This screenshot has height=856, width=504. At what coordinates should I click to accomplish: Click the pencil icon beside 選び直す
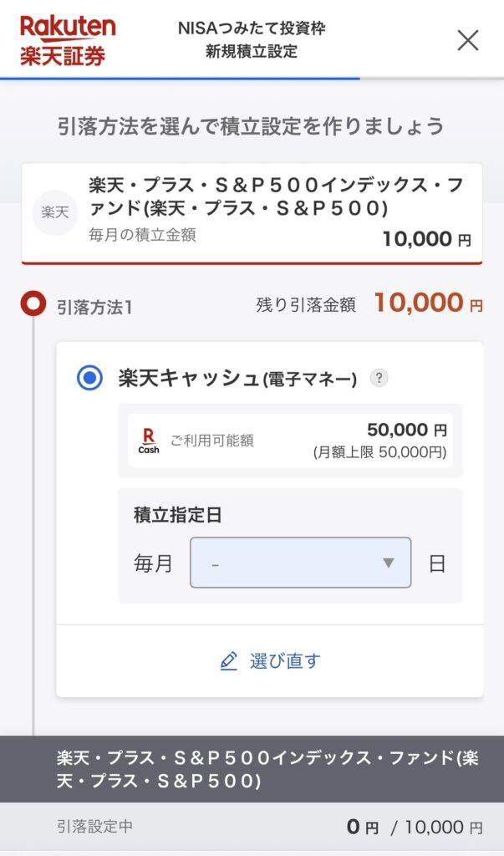[x=228, y=661]
